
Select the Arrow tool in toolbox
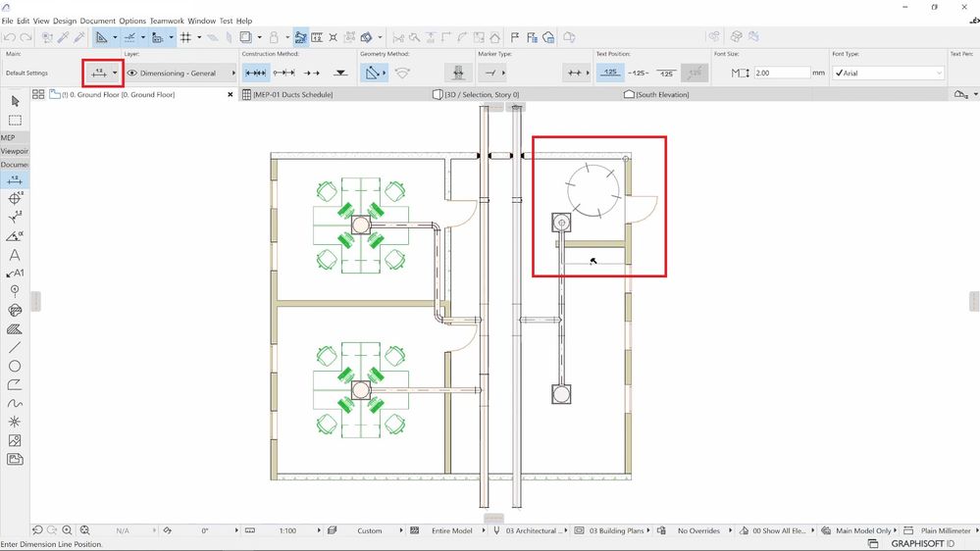point(15,101)
